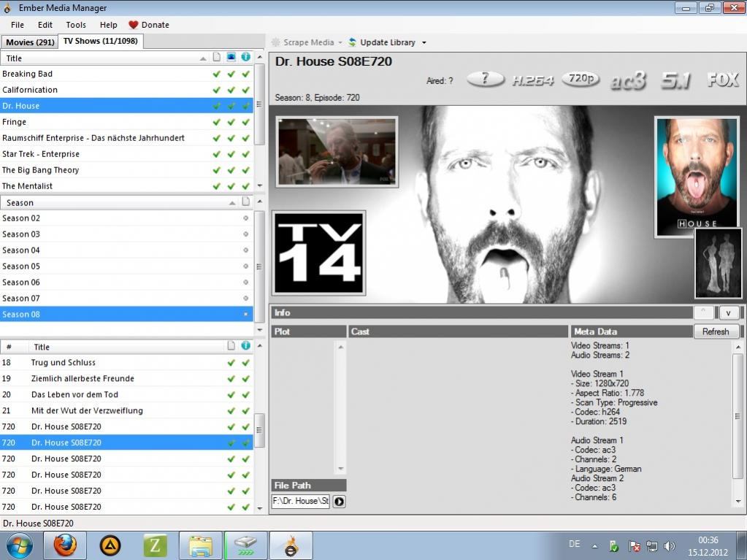
Task: Click the poster column icon in the episodes header
Action: (231, 346)
